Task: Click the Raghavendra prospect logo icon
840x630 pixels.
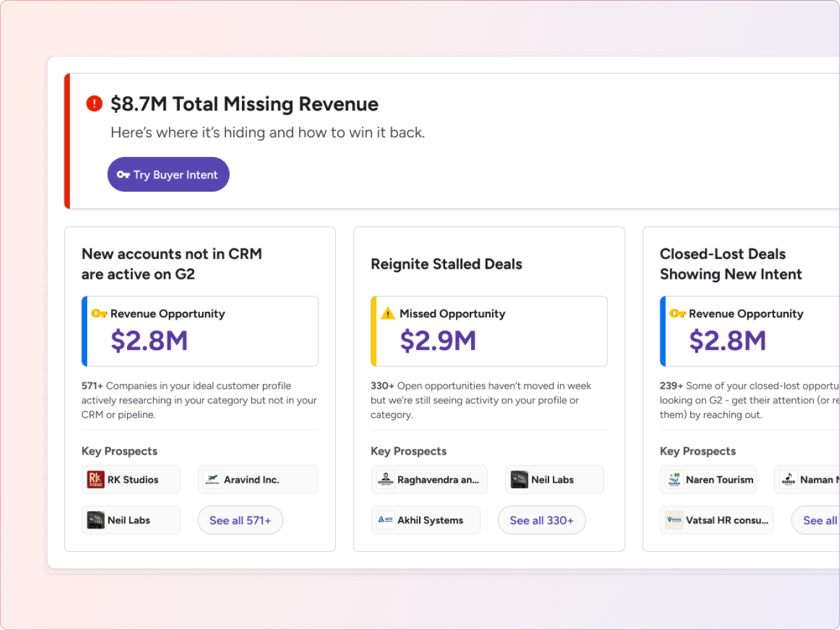Action: [x=385, y=479]
